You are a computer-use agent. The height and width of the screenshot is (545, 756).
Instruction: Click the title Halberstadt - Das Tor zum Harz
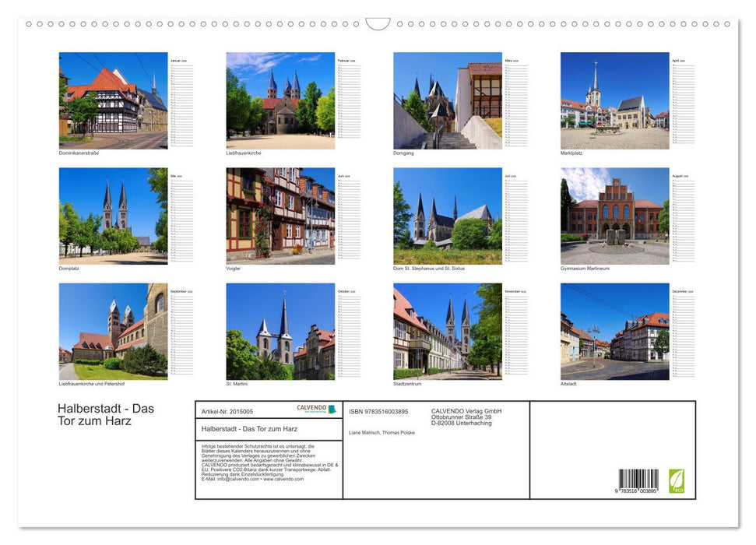point(104,414)
